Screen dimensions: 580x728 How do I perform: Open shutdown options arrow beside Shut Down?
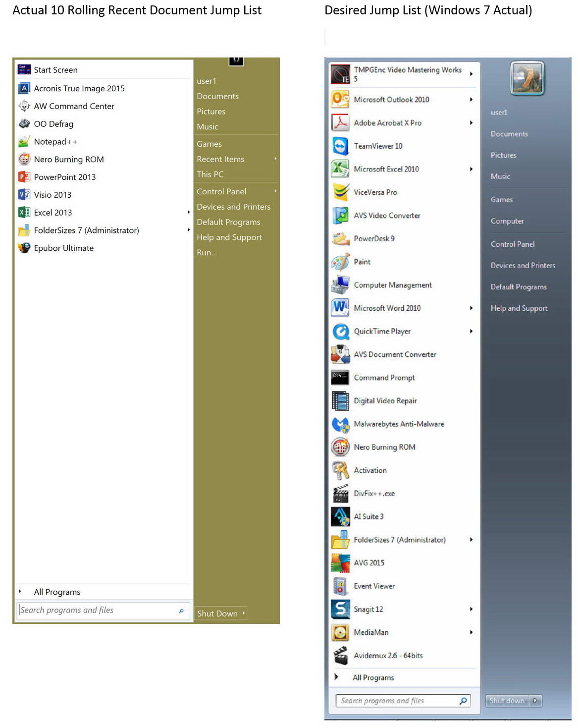(244, 614)
